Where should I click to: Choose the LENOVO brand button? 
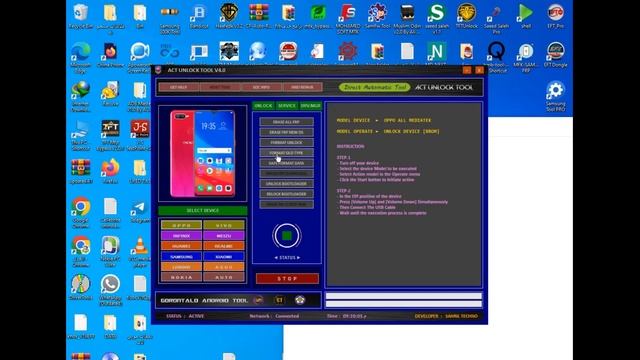pos(181,267)
